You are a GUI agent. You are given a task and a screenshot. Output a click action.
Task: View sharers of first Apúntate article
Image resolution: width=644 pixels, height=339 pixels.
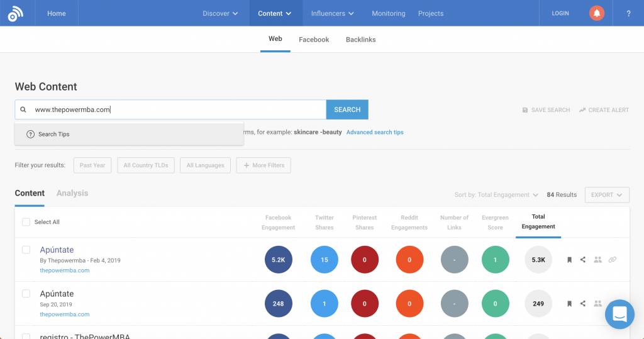[597, 260]
